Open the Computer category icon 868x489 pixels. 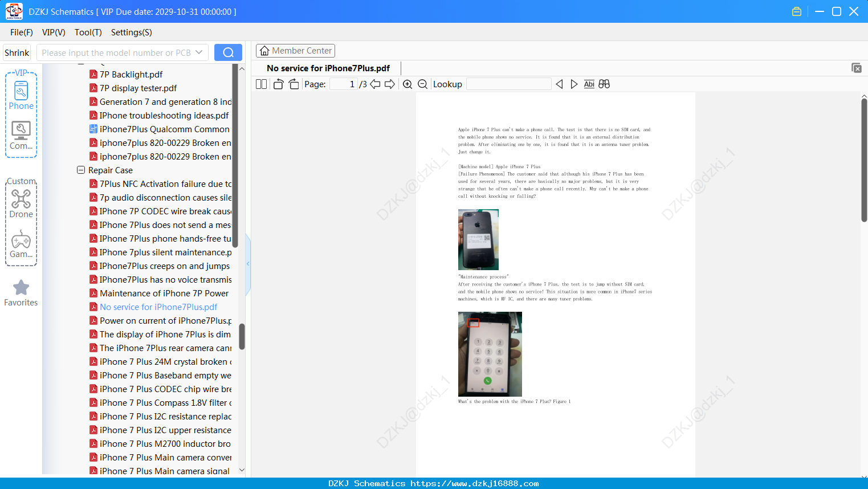[21, 136]
